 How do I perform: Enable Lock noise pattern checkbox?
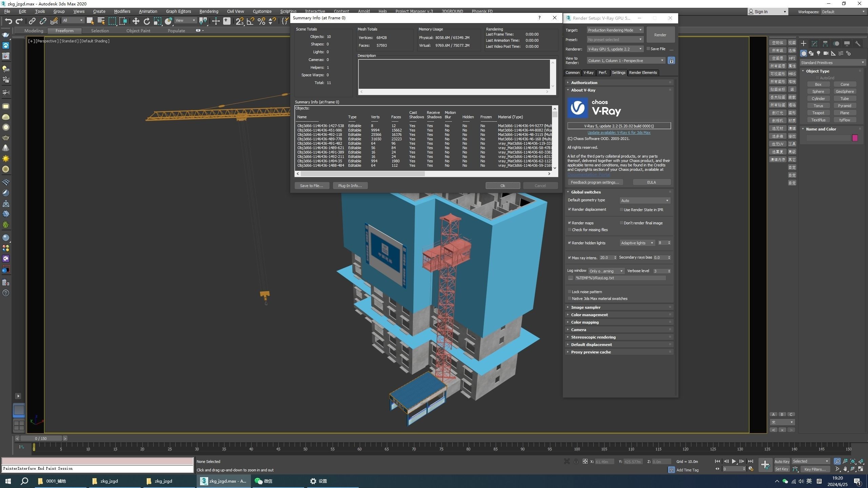[x=569, y=291]
